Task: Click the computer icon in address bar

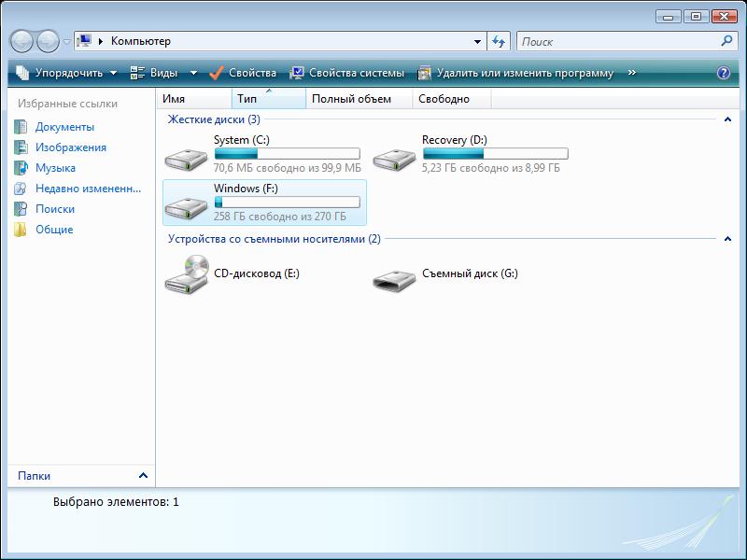Action: coord(84,41)
